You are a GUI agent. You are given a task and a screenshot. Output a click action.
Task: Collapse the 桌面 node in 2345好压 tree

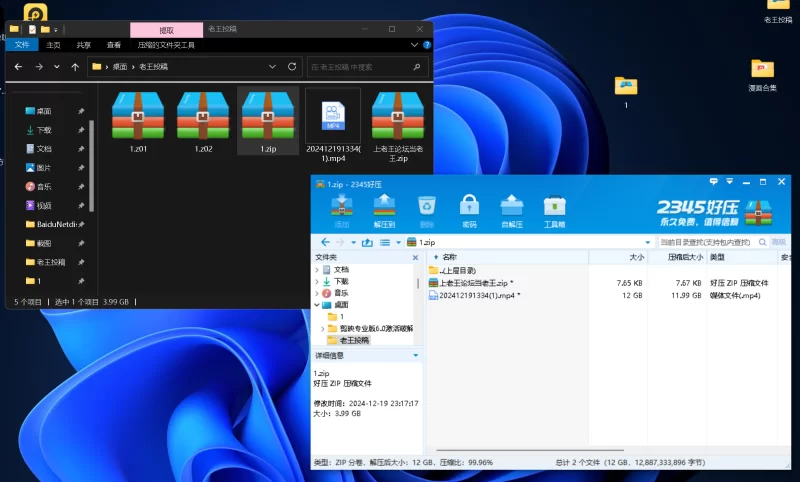317,305
